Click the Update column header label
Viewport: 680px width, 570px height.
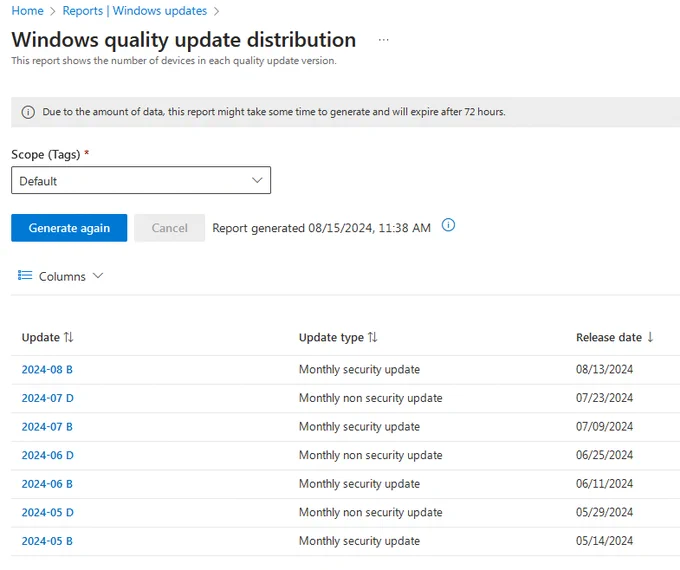pos(41,337)
